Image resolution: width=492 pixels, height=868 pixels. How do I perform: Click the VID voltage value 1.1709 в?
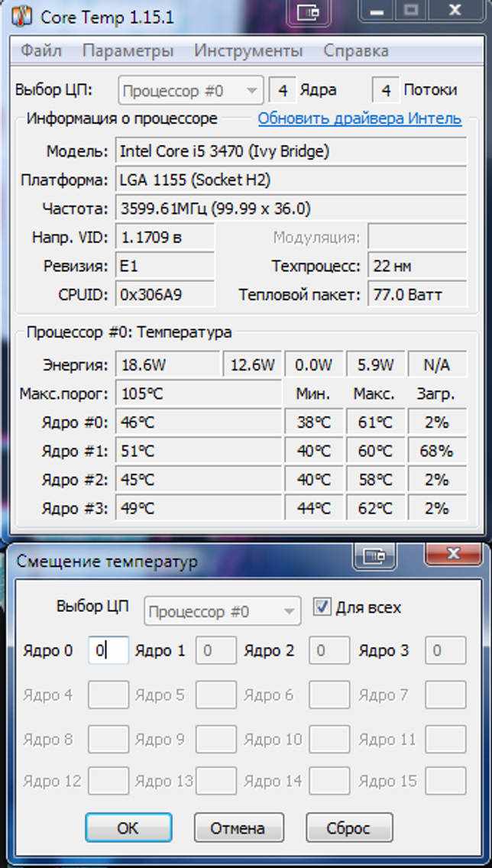165,238
